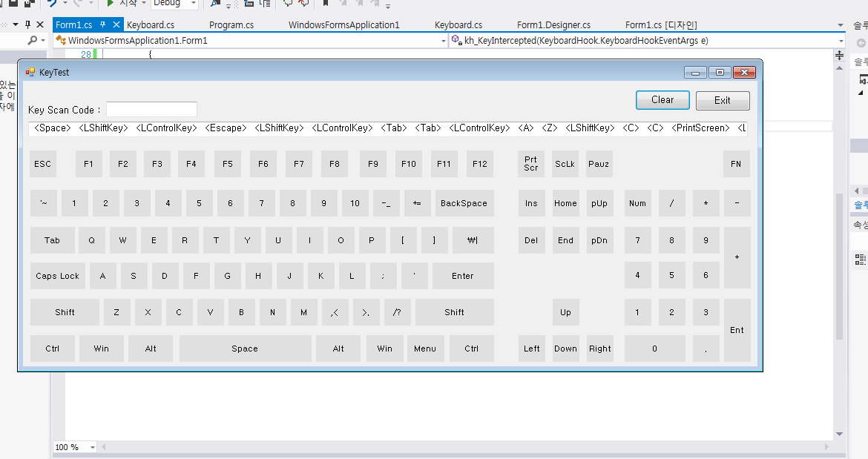Click the green Start debugging arrow
The width and height of the screenshot is (868, 459).
[x=110, y=3]
